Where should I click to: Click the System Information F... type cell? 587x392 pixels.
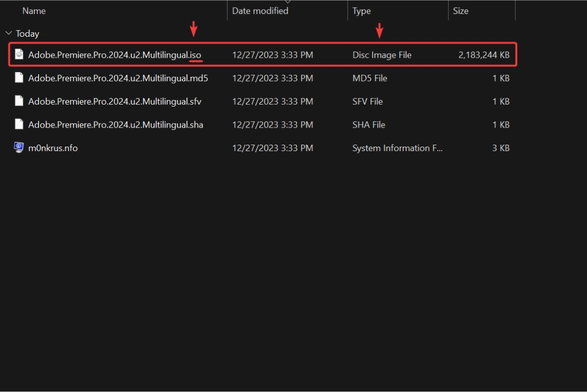click(x=397, y=148)
